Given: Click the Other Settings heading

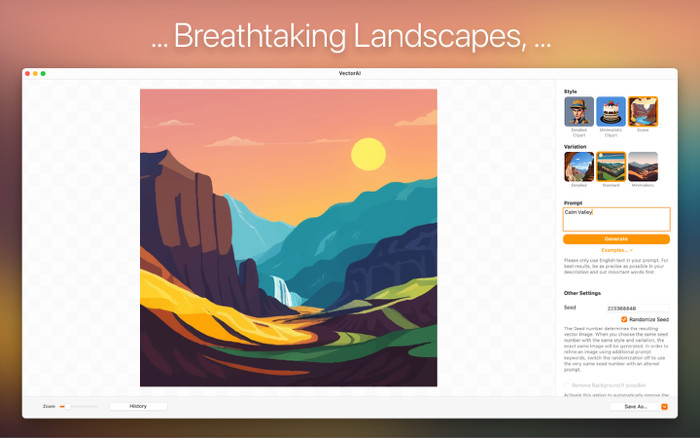Looking at the screenshot, I should 582,293.
